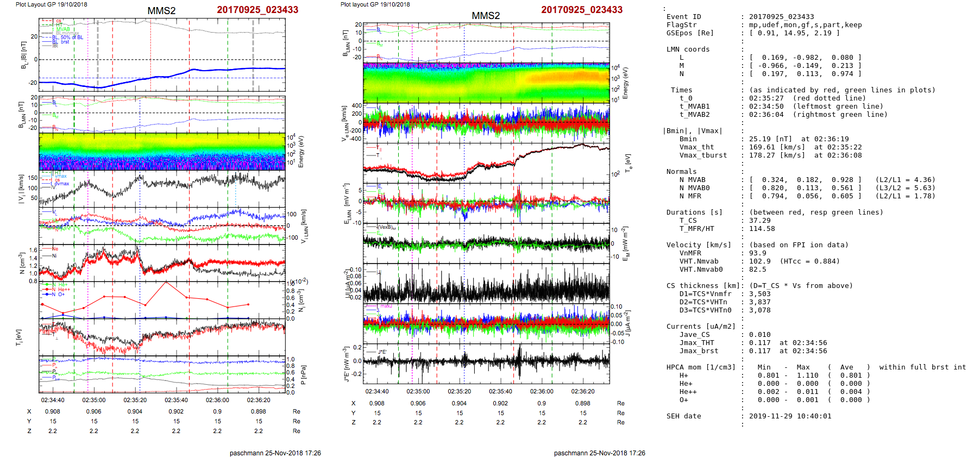Select the 02:36:00 time tick on right plot
This screenshot has height=457, width=980.
coord(542,391)
